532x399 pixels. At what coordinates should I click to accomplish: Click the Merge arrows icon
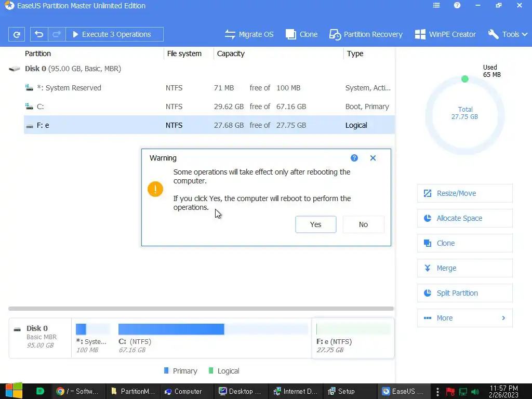[428, 268]
